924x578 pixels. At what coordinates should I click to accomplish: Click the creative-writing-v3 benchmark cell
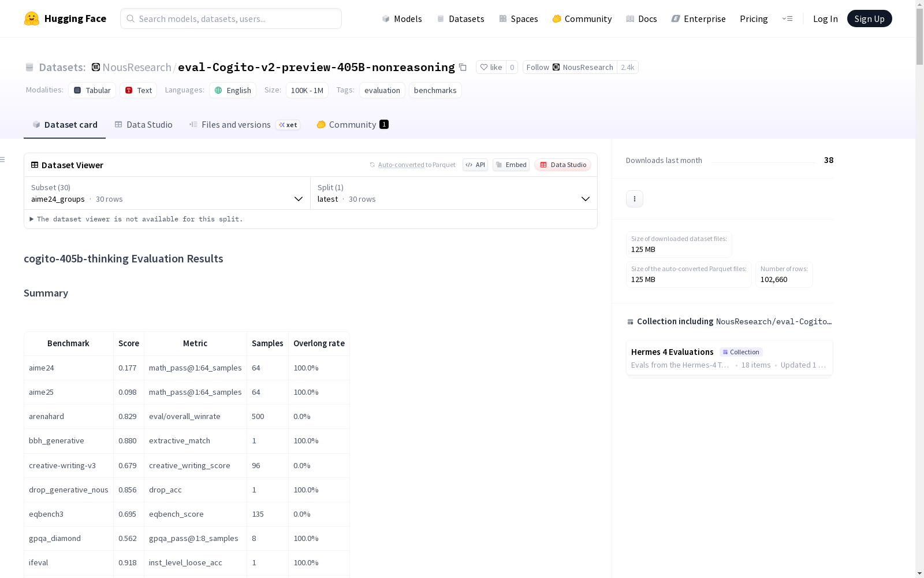point(69,465)
